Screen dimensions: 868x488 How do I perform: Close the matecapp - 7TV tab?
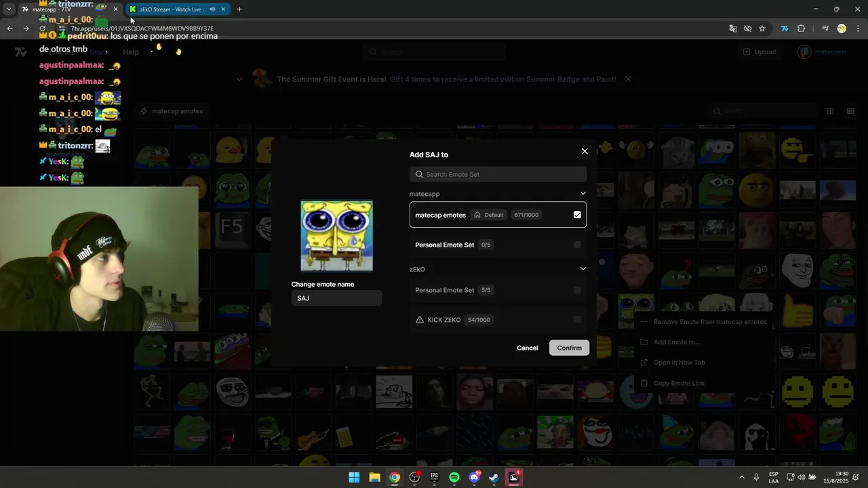pyautogui.click(x=115, y=9)
